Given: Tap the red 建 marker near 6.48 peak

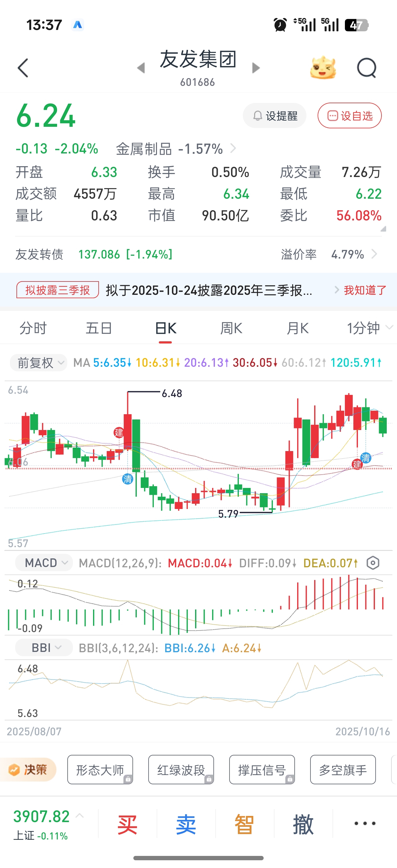Looking at the screenshot, I should tap(118, 432).
